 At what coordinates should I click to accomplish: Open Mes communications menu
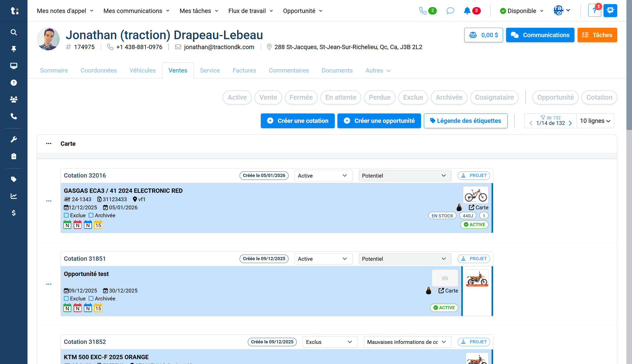click(136, 11)
